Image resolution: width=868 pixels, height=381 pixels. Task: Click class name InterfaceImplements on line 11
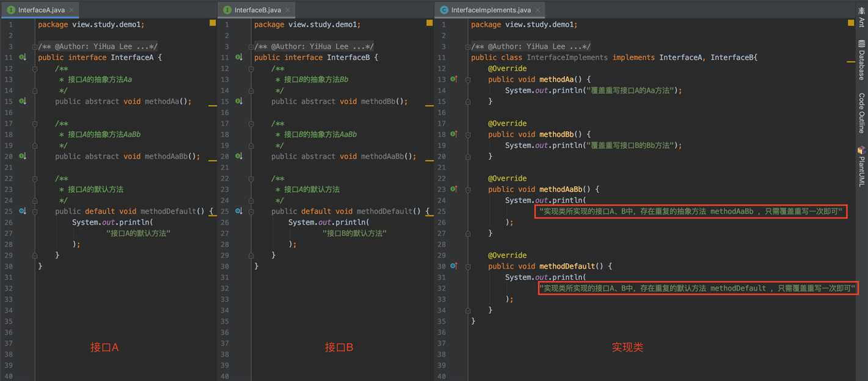coord(567,57)
